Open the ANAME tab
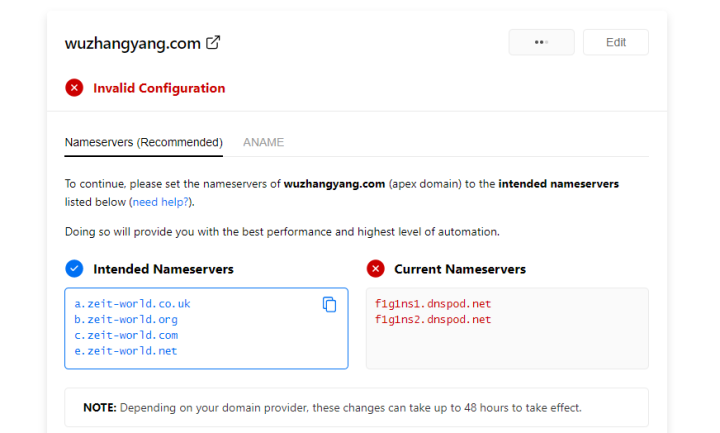 (263, 142)
